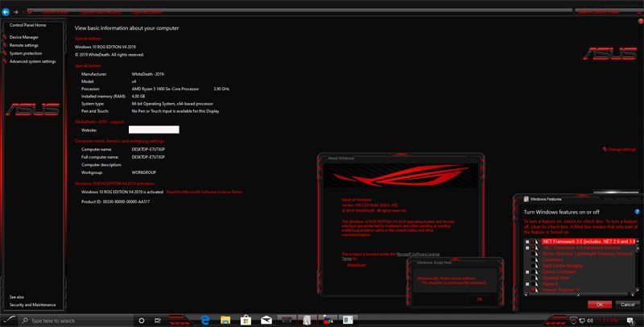This screenshot has height=327, width=644.
Task: Toggle .NET Framework 4.8 Advanced Services checkbox
Action: click(533, 248)
